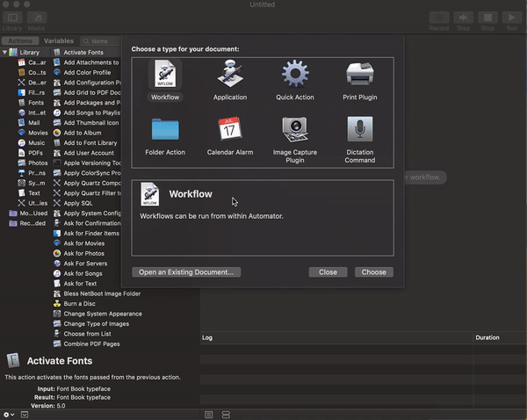
Task: Select the PDFs category
Action: (x=31, y=153)
